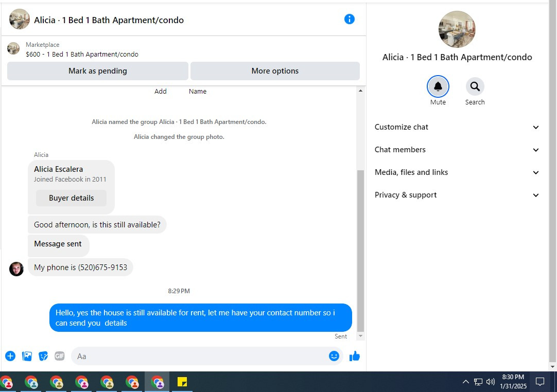557x392 pixels.
Task: Open the taskbar clock and date
Action: 513,382
